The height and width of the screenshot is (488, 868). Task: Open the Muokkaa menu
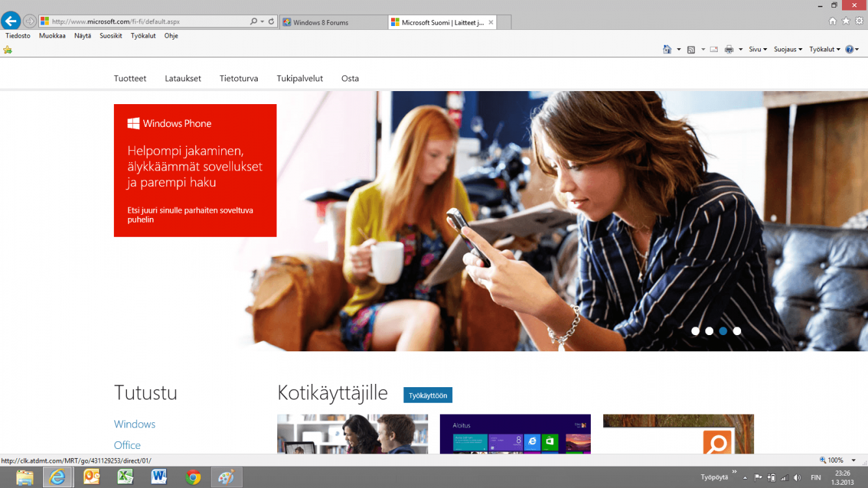pyautogui.click(x=52, y=36)
